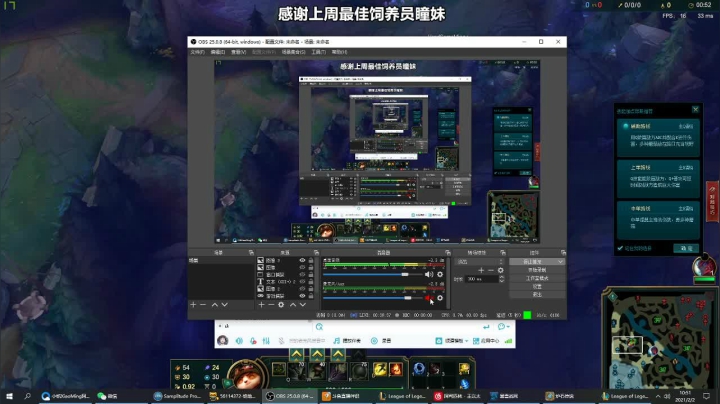Click 播放伴奏 in the voice chat bar

coord(348,341)
